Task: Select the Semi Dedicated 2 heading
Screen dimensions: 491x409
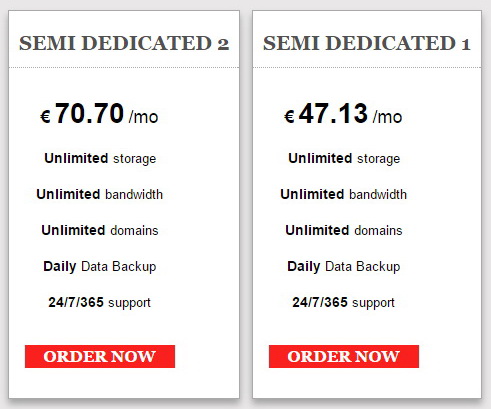Action: click(x=124, y=43)
